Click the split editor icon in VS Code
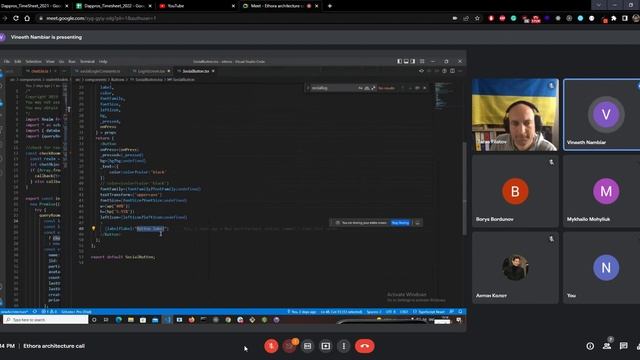The height and width of the screenshot is (360, 640). pos(452,71)
